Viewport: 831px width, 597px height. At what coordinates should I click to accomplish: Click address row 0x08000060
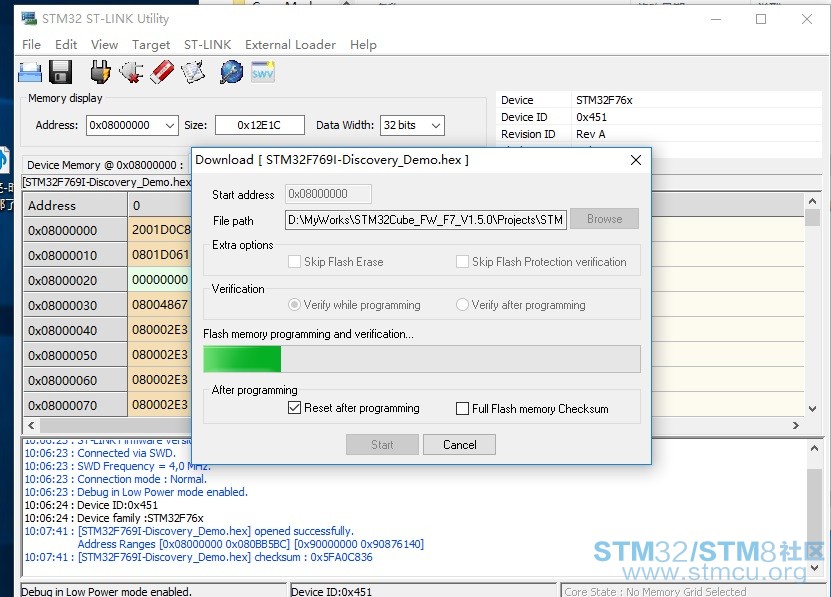click(x=75, y=380)
